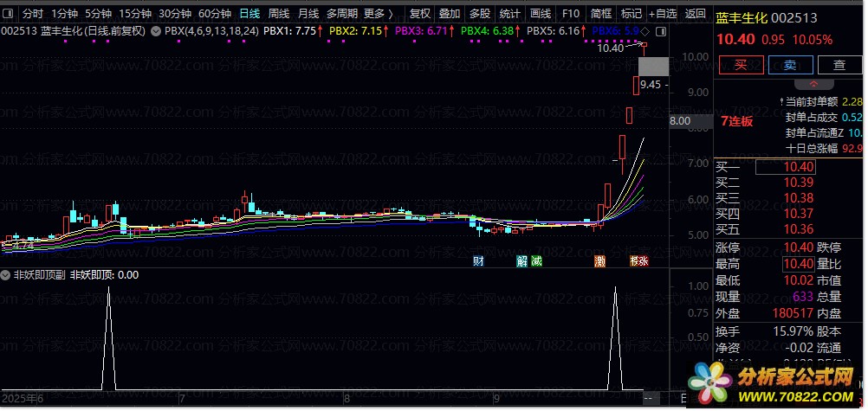Switch to the 分时 chart tab
The image size is (868, 411).
(x=33, y=14)
